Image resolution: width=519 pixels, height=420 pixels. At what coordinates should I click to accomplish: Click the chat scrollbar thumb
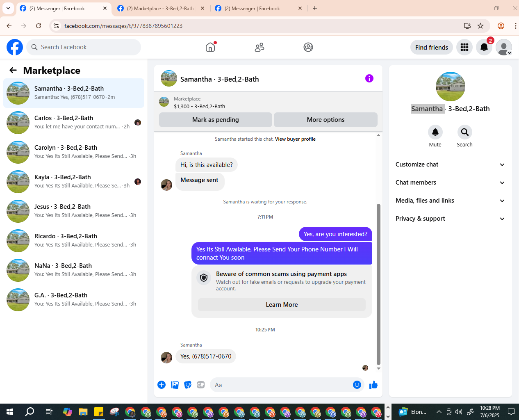(378, 284)
